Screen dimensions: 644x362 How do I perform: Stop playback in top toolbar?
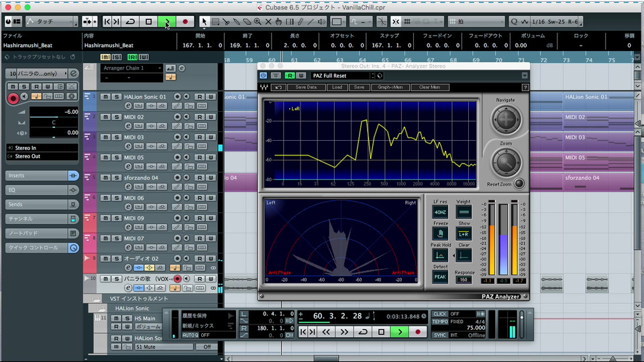[149, 21]
